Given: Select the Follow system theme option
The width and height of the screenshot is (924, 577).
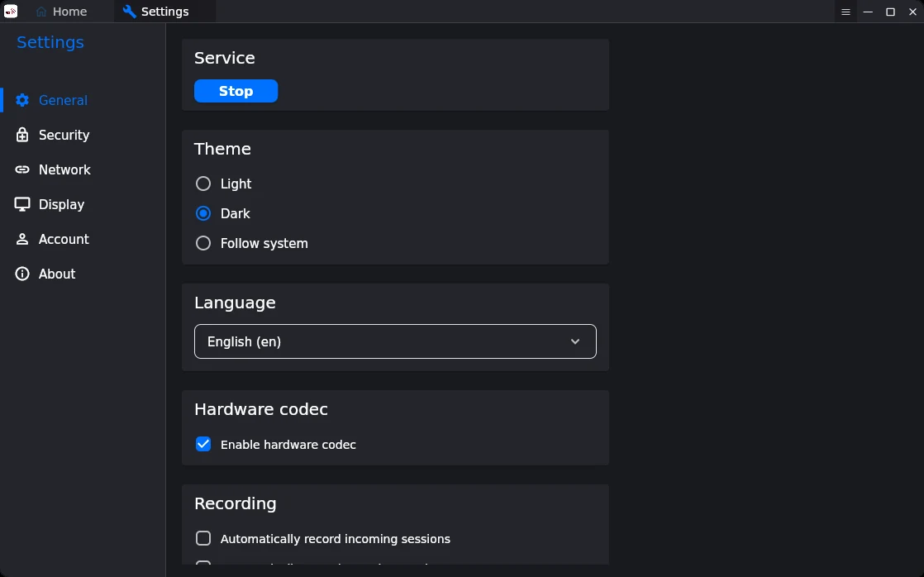Looking at the screenshot, I should click(x=203, y=243).
